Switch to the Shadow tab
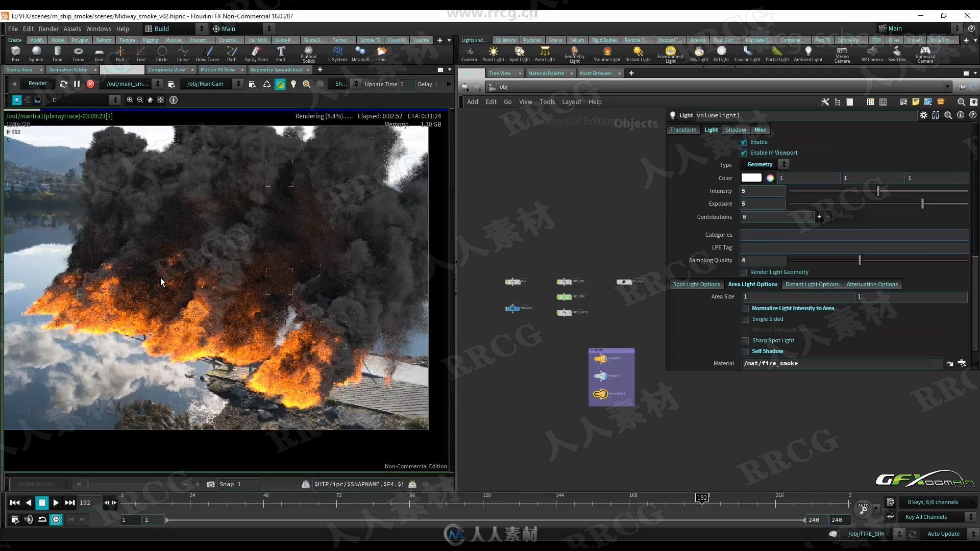This screenshot has width=980, height=551. tap(736, 129)
